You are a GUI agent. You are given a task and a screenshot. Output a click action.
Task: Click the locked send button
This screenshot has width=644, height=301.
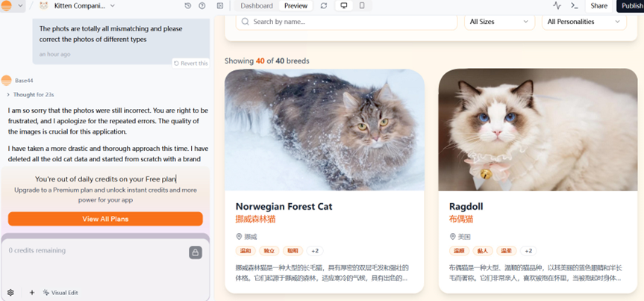tap(196, 252)
